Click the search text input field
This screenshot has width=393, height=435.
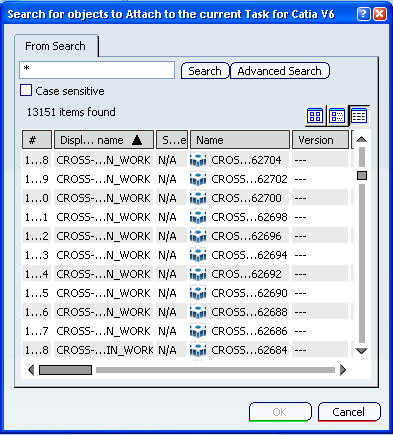pos(97,70)
